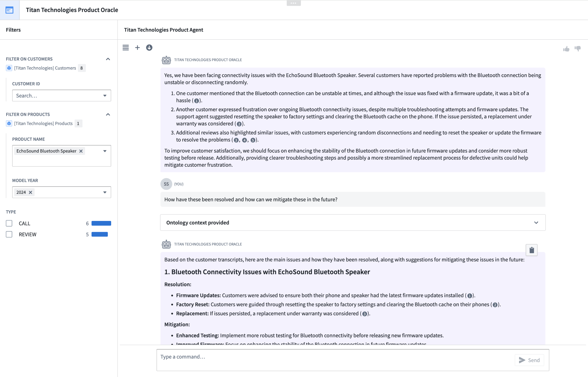
Task: Check the CALL type checkbox
Action: 9,223
